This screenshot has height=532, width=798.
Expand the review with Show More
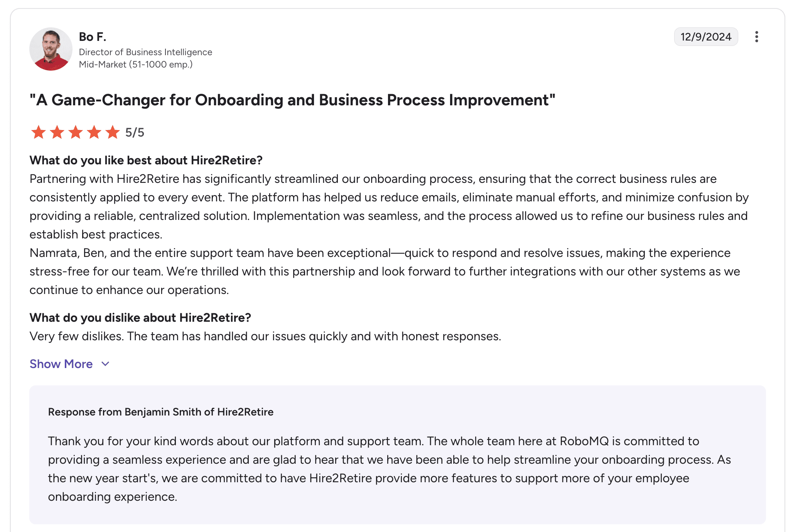coord(61,364)
